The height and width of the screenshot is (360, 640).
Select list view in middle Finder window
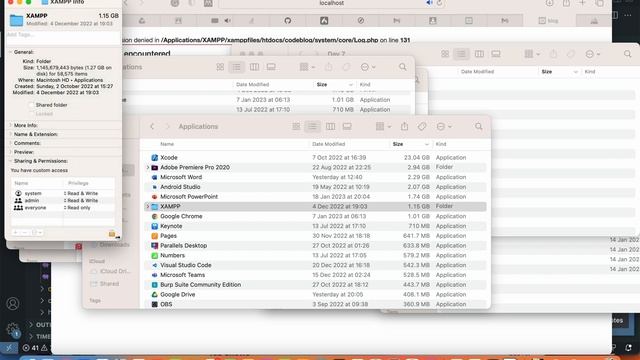point(236,67)
